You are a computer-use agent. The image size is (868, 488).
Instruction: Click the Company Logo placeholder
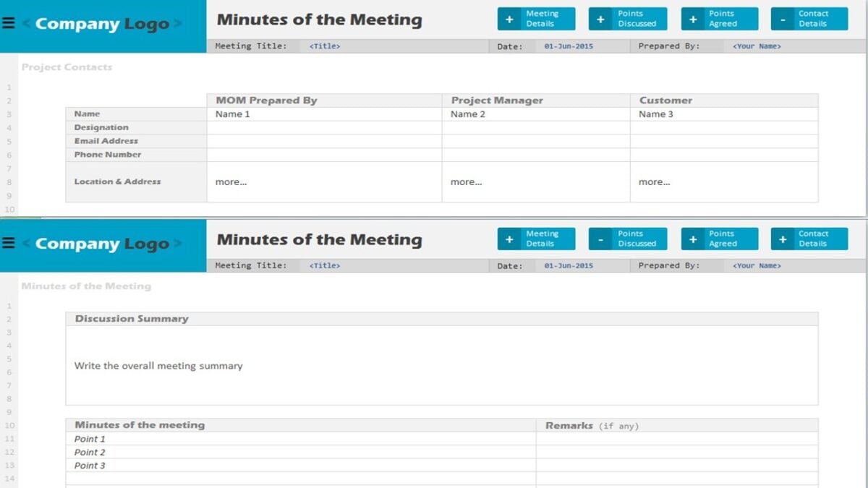pos(101,22)
